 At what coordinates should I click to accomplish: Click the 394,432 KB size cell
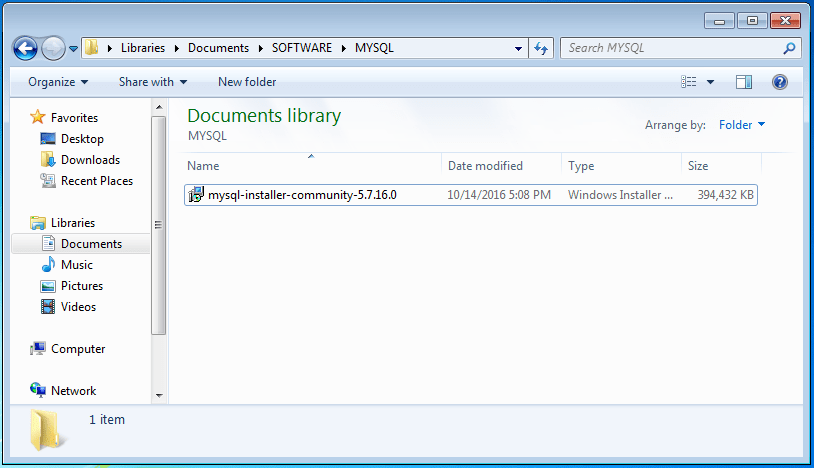(725, 195)
